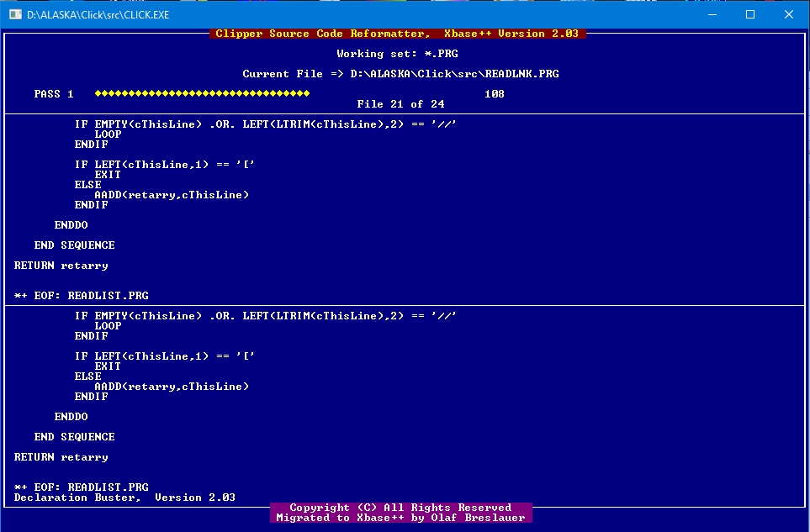
Task: Click ENDIF following AADD in upper pane
Action: pyautogui.click(x=92, y=205)
